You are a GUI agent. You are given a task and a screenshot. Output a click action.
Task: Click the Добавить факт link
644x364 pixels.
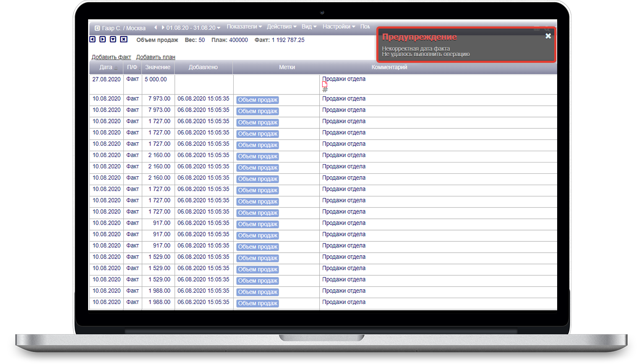111,57
